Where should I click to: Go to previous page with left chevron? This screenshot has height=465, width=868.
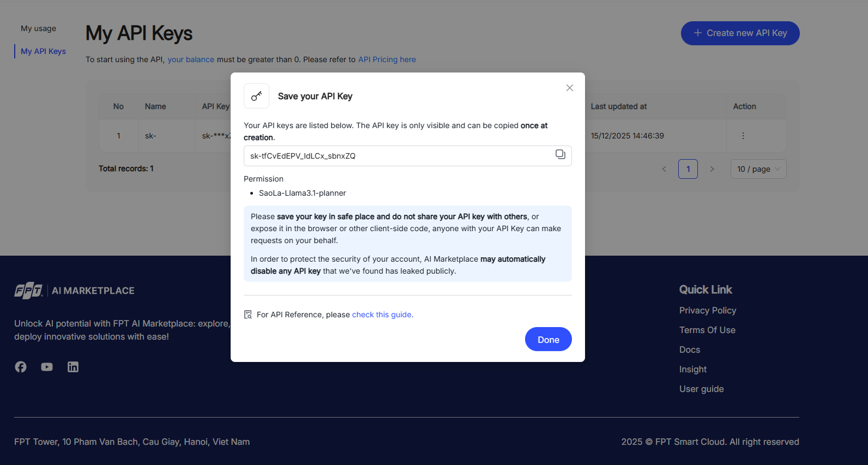click(664, 169)
